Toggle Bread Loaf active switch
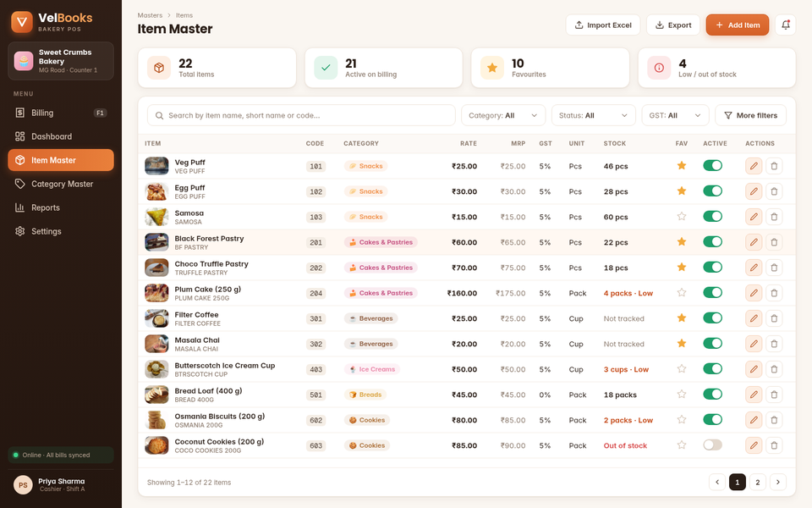The image size is (812, 508). (x=712, y=394)
